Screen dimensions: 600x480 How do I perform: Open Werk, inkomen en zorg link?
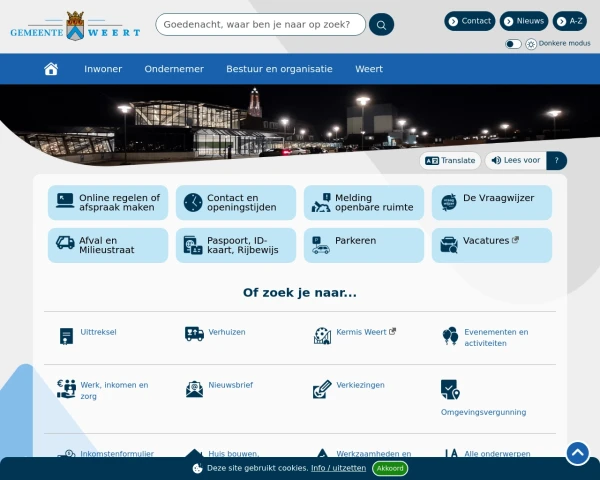pyautogui.click(x=114, y=390)
